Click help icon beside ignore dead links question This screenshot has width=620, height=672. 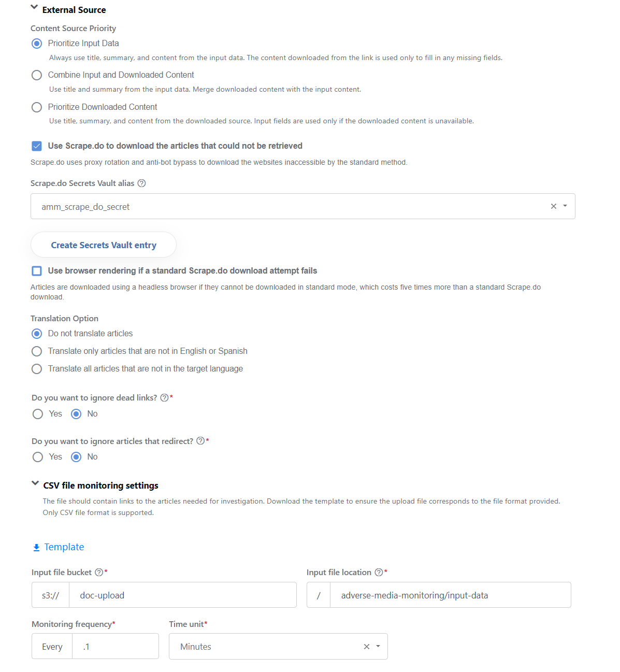point(164,398)
